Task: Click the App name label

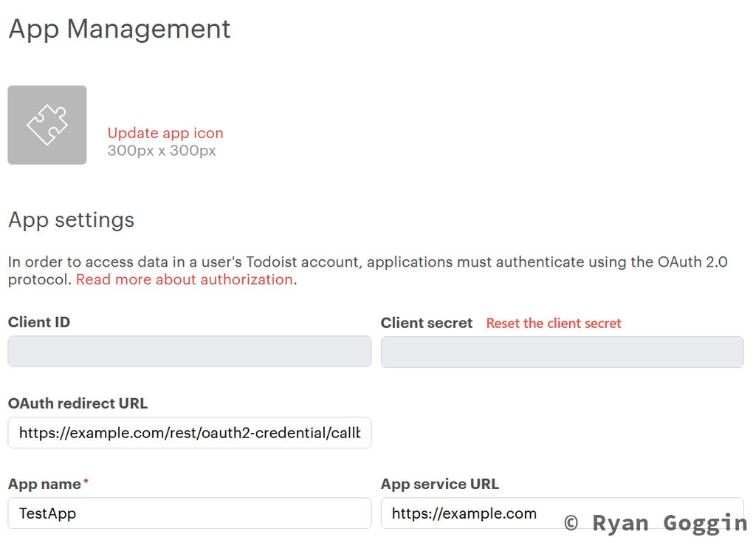Action: [x=44, y=484]
